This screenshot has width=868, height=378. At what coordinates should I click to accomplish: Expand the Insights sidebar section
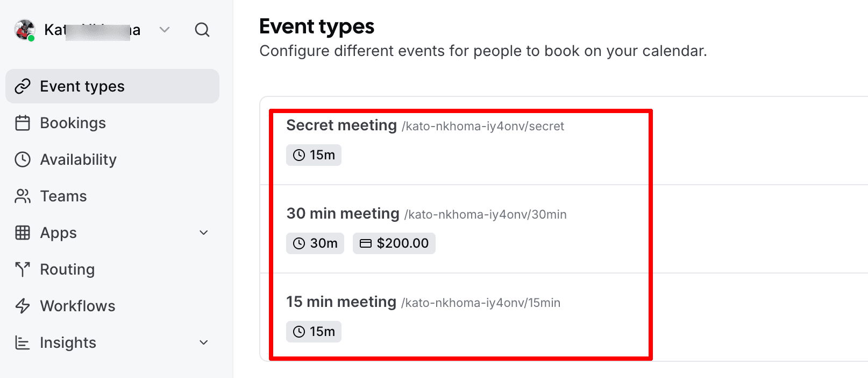coord(203,342)
